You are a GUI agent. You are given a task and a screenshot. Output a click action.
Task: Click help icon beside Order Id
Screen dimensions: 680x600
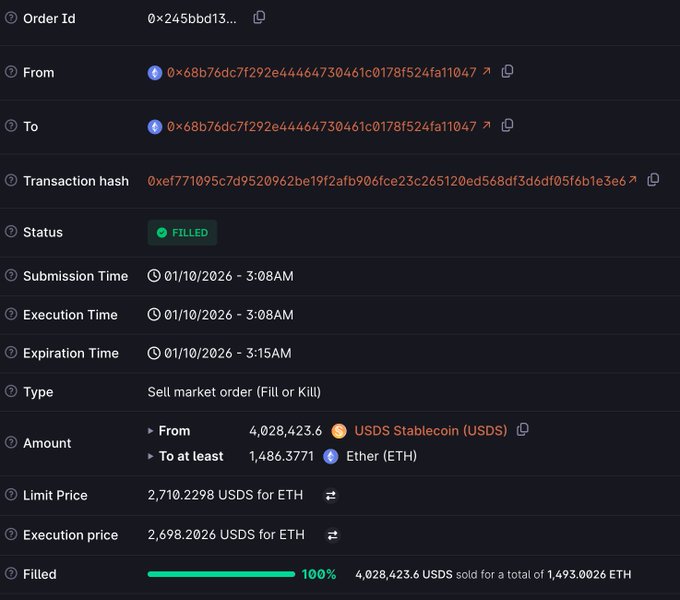pyautogui.click(x=11, y=18)
